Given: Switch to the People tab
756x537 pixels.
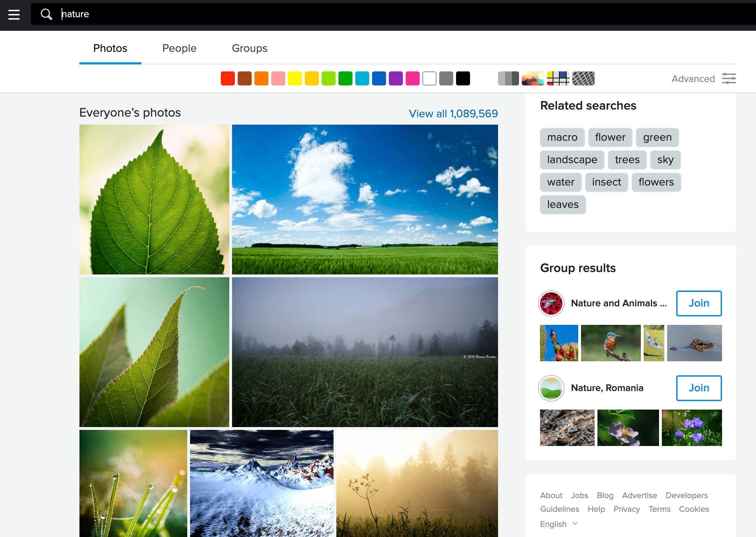Looking at the screenshot, I should coord(179,48).
